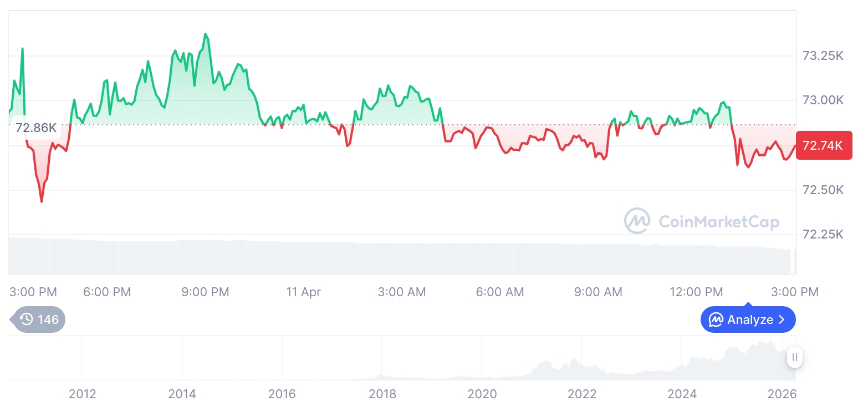Select the 11 Apr date label on time axis
This screenshot has width=868, height=406.
(x=303, y=292)
